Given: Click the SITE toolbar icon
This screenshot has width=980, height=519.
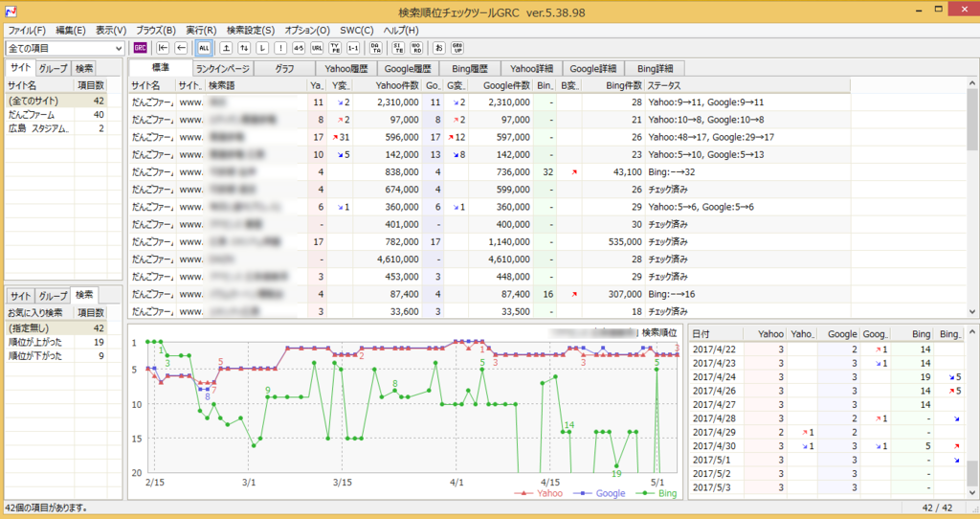Looking at the screenshot, I should (x=398, y=48).
